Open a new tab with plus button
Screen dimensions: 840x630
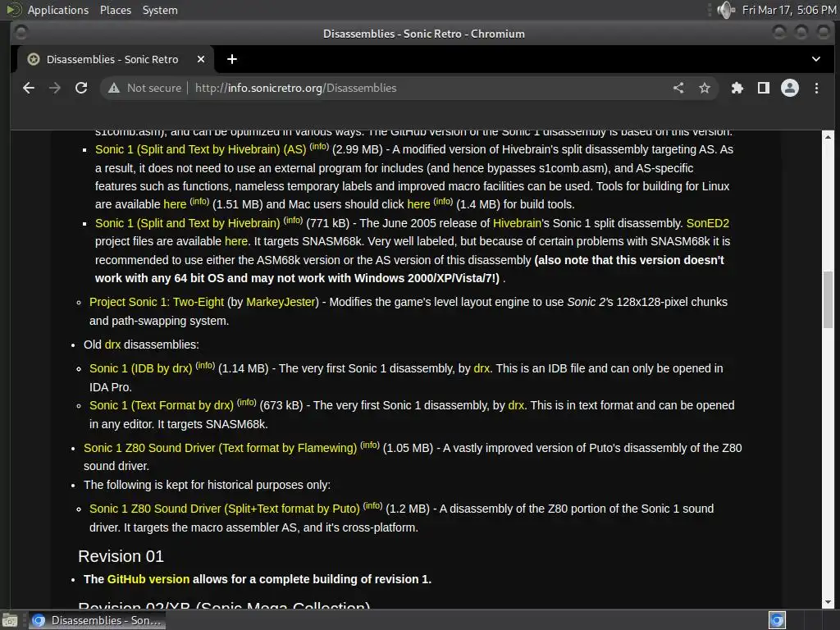232,59
